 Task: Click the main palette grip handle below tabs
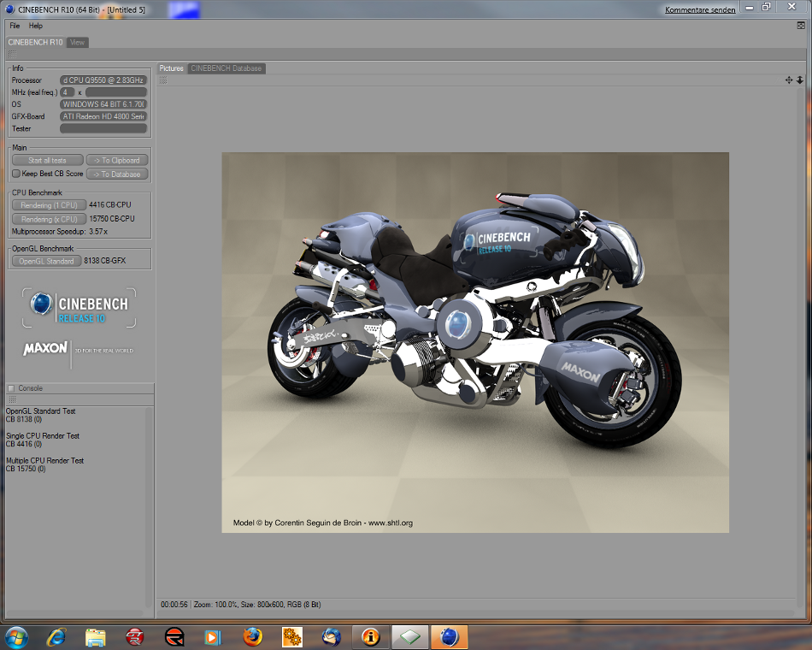[x=12, y=54]
